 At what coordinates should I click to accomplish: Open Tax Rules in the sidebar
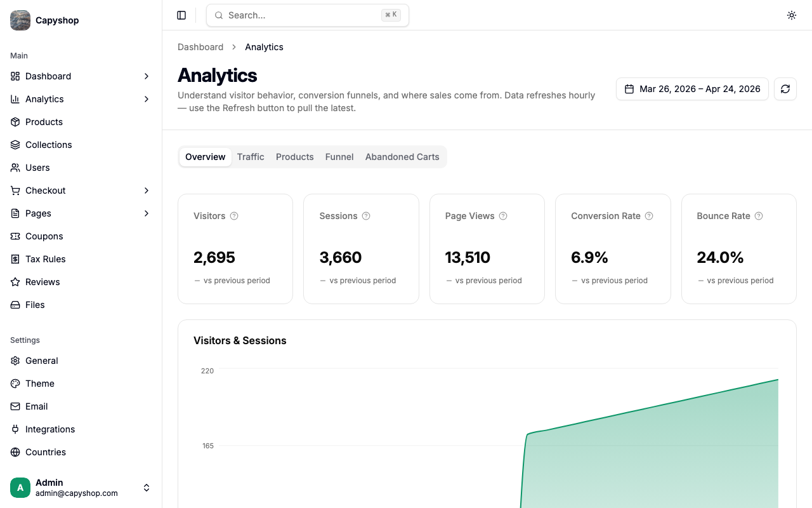(81, 259)
